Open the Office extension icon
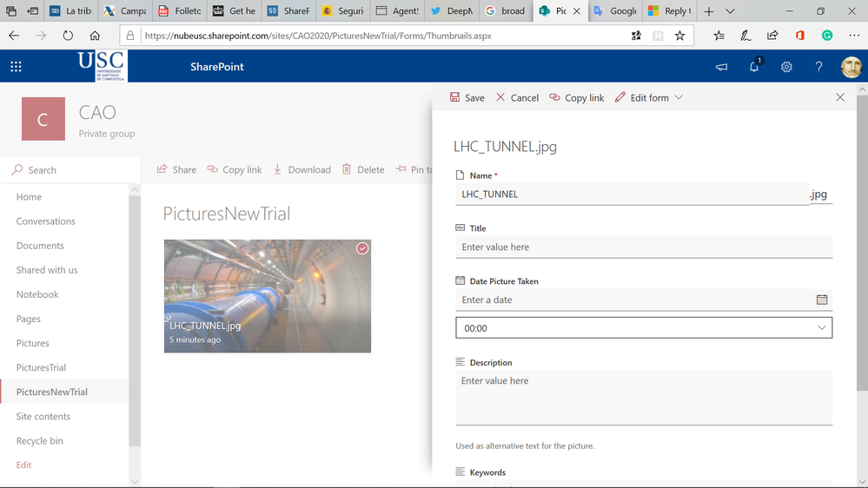868x488 pixels. tap(800, 36)
